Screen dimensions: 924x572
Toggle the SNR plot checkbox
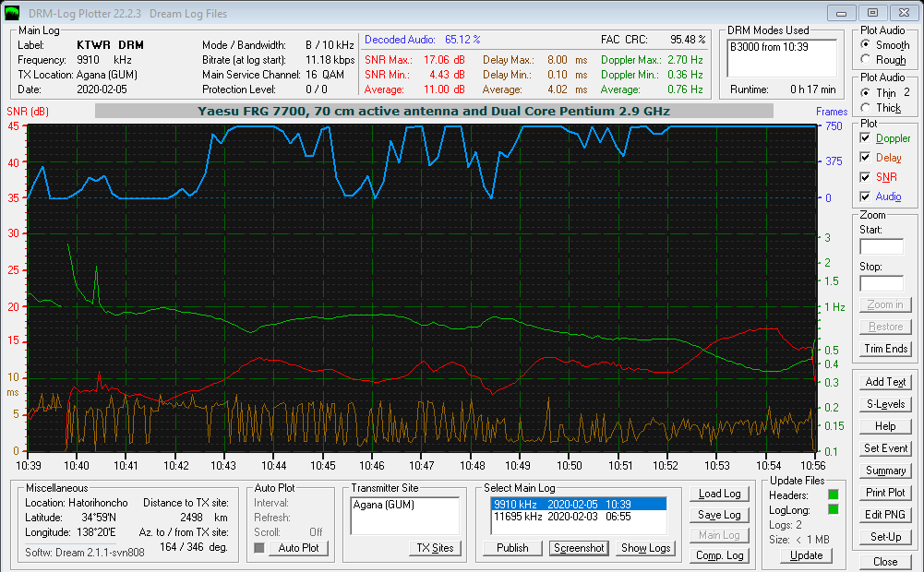click(865, 177)
